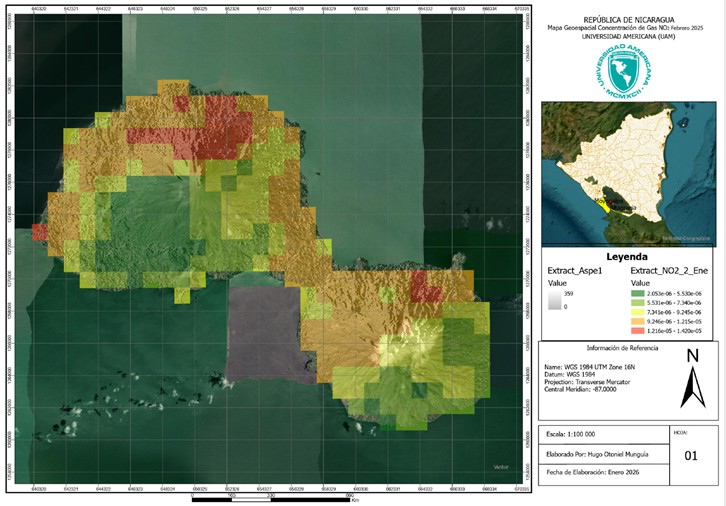726x506 pixels.
Task: Click the Información de Referencia heading
Action: [622, 348]
